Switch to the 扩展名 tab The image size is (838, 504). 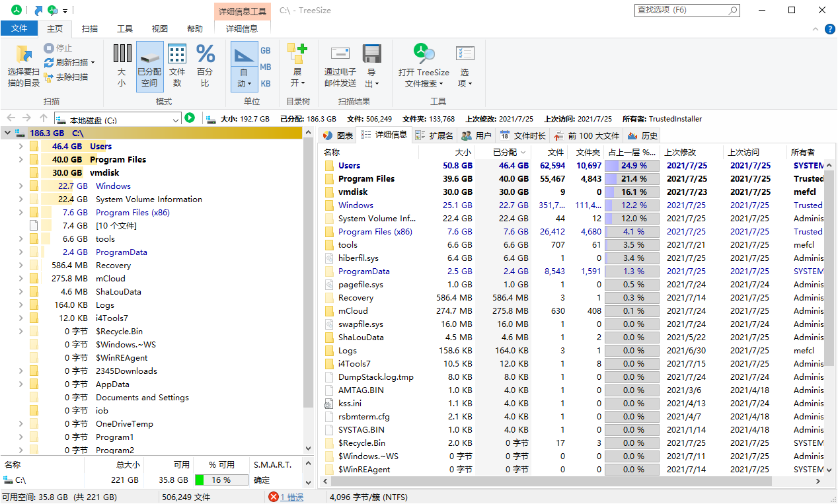(434, 135)
